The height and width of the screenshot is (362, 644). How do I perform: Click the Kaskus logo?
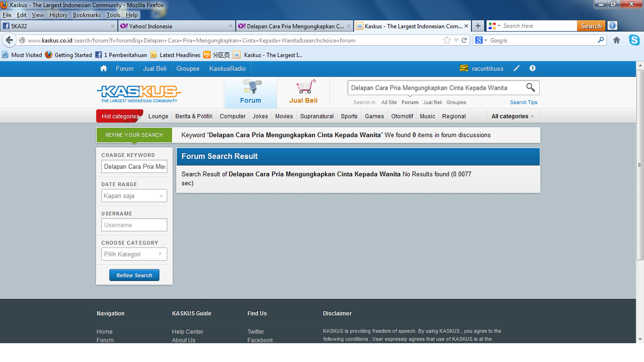click(138, 93)
